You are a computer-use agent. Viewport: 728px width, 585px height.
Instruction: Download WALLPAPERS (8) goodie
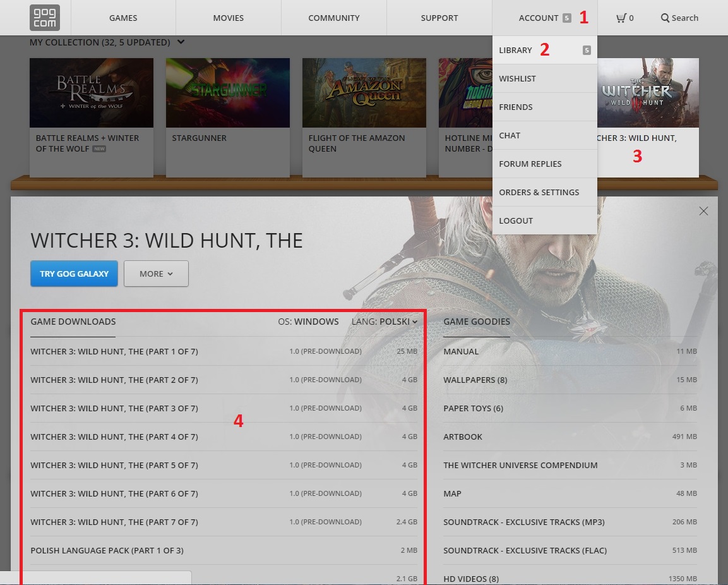[570, 380]
